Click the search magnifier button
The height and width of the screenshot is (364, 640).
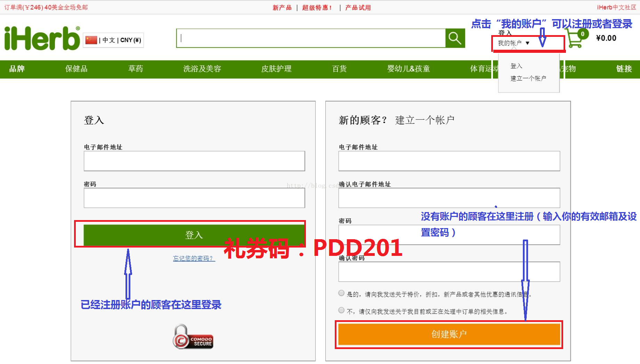click(455, 38)
